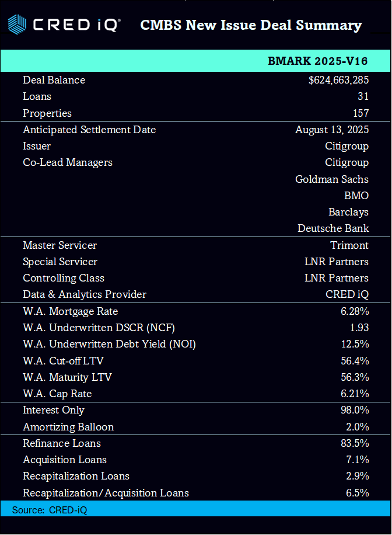The image size is (392, 535).
Task: Select the Deal Balance value $624,663,285
Action: click(338, 80)
